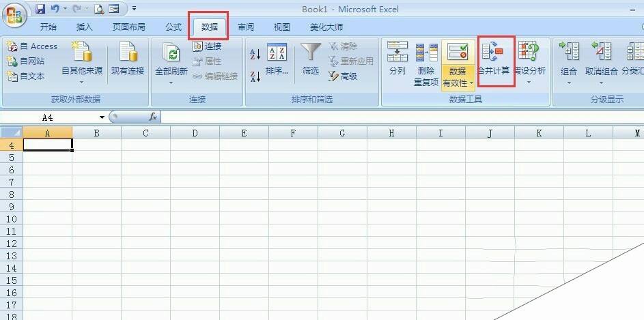Select column H header
Image resolution: width=644 pixels, height=320 pixels.
tap(391, 133)
